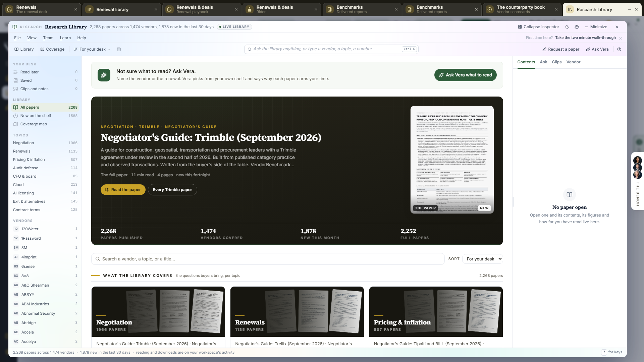Open the File menu

tap(17, 38)
